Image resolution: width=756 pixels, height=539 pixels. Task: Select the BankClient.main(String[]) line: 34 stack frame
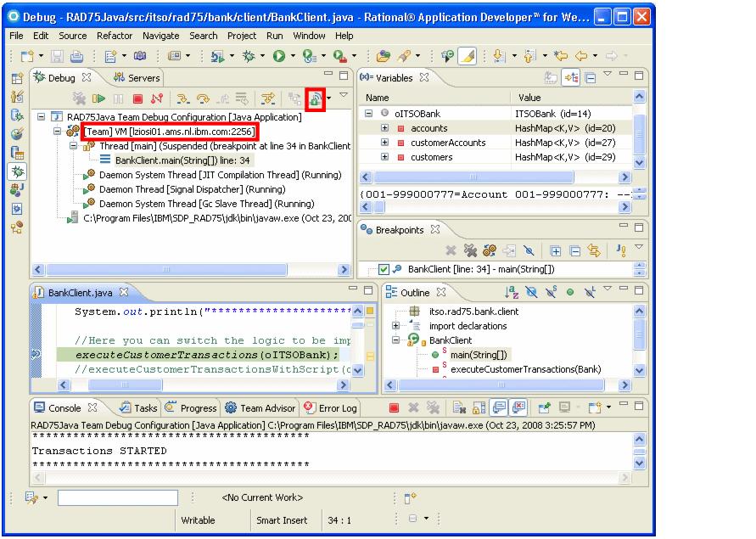(x=182, y=160)
